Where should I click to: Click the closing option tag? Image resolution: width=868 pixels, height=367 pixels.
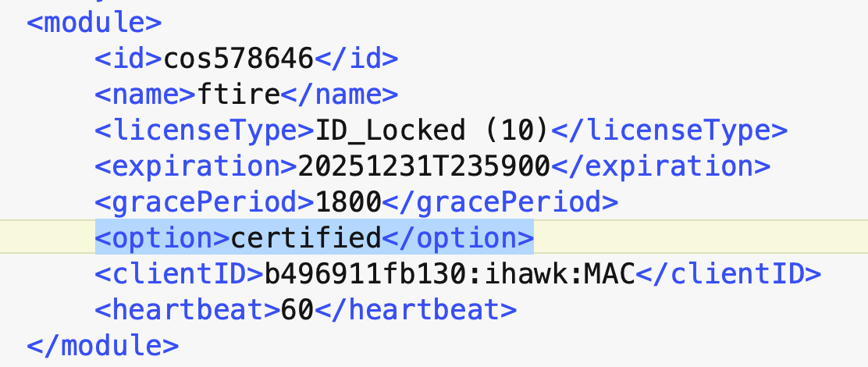457,238
